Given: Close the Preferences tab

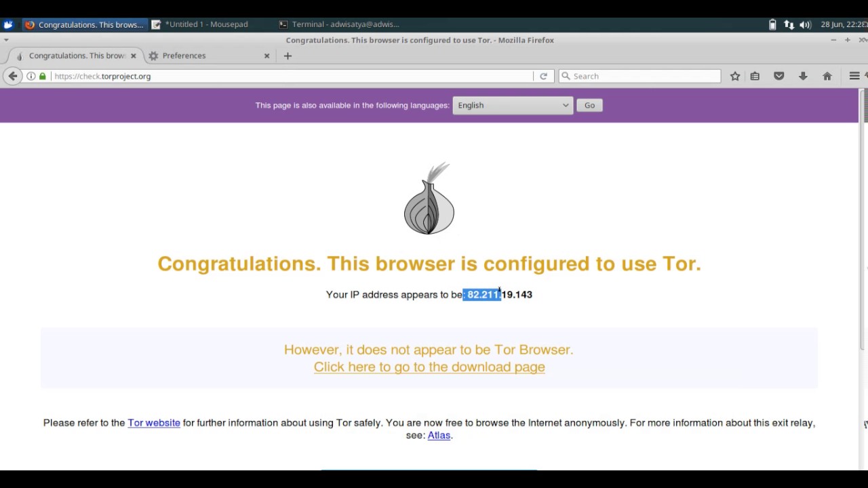Looking at the screenshot, I should click(x=267, y=56).
